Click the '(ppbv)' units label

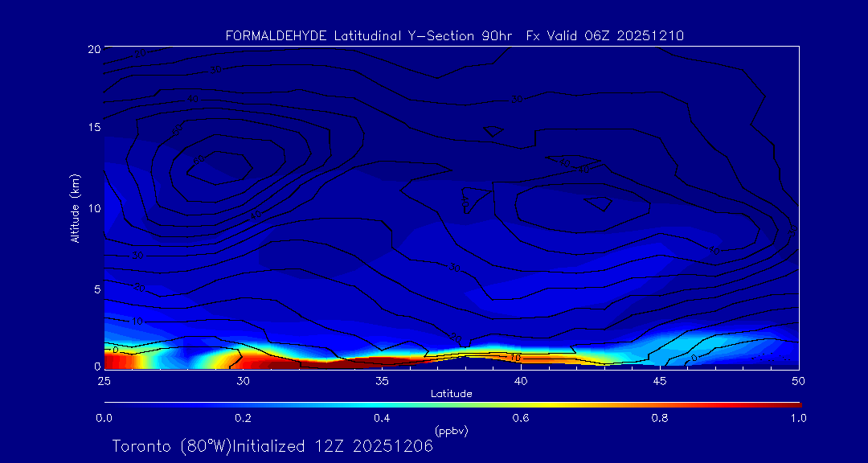(451, 431)
